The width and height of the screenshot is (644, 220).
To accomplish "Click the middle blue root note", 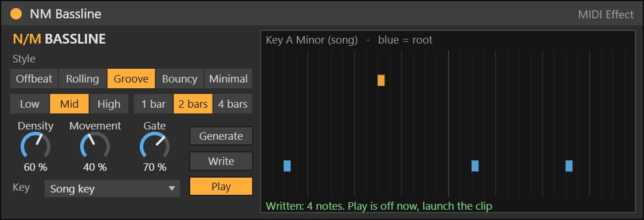I will [475, 166].
